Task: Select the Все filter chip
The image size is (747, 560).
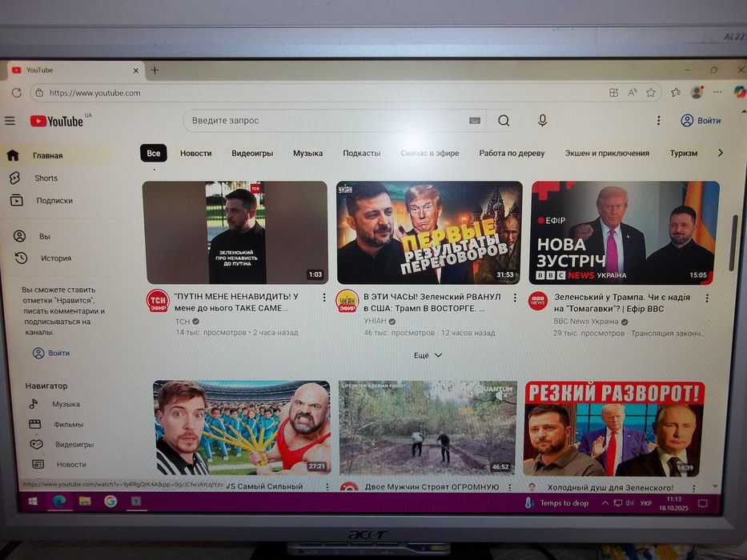Action: coord(154,154)
